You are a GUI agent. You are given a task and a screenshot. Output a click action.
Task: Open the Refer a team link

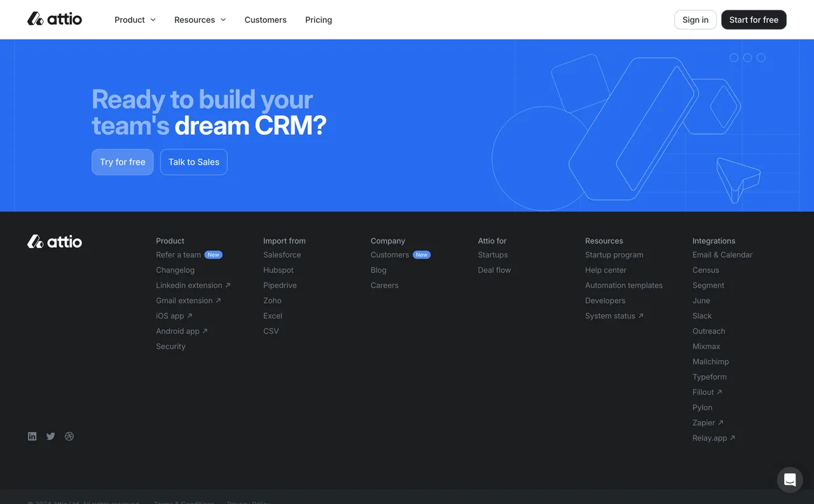178,254
